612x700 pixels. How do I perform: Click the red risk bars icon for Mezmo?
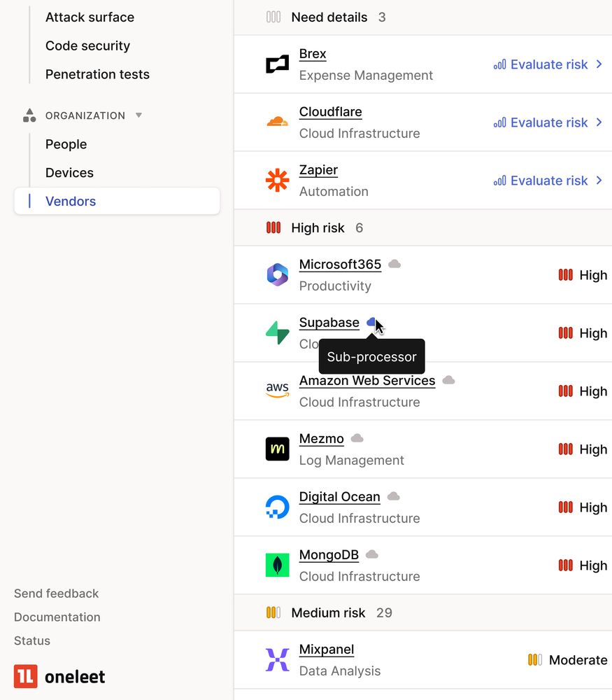tap(566, 449)
